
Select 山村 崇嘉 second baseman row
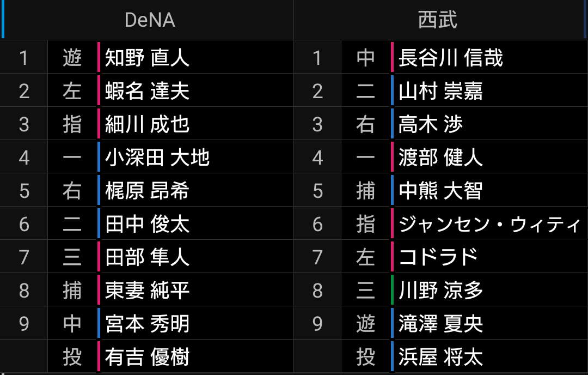click(x=440, y=90)
